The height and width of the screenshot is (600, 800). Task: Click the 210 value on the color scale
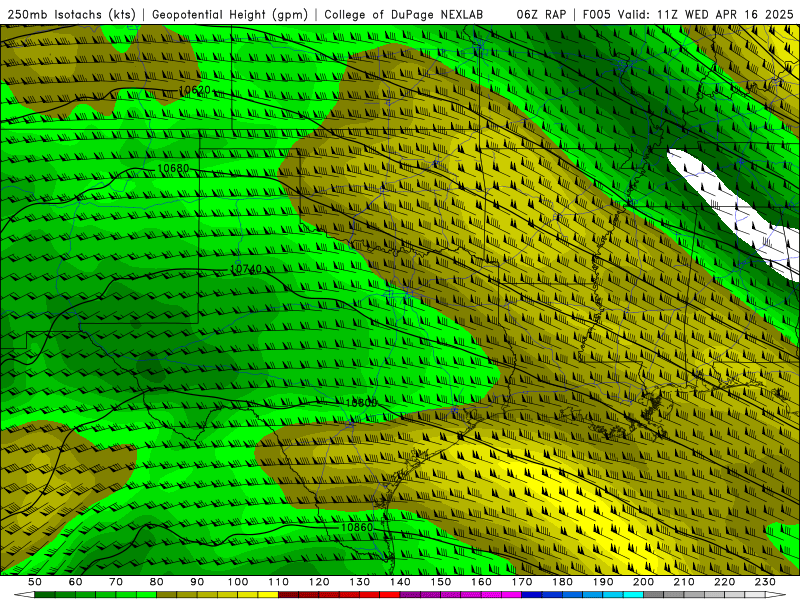(684, 582)
